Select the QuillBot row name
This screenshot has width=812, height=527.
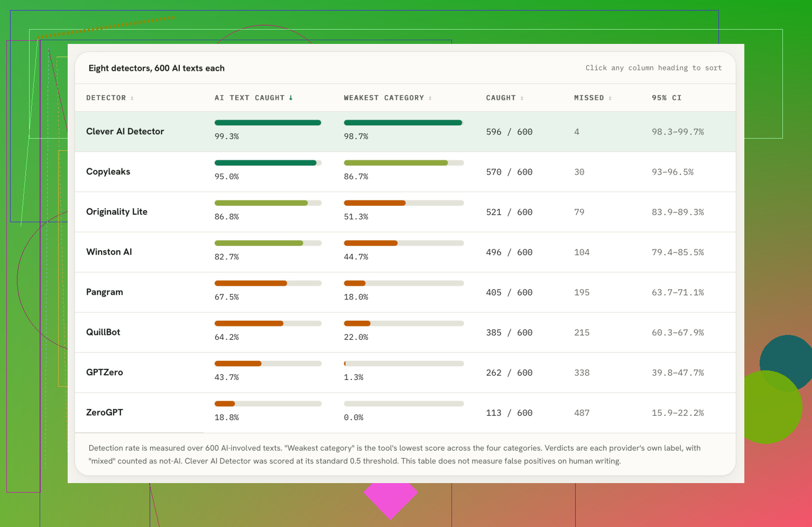coord(103,332)
